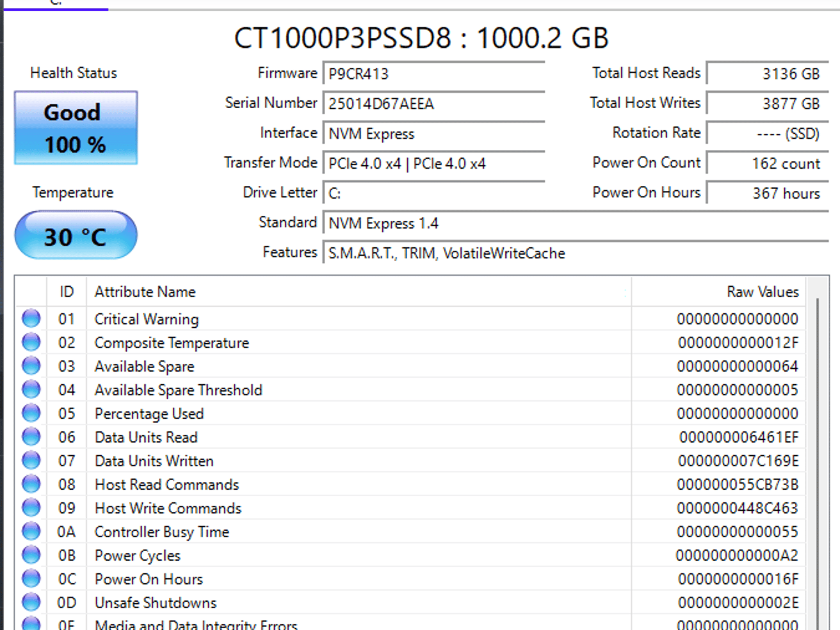Click the Raw Values column header
The image size is (840, 630).
[x=719, y=292]
